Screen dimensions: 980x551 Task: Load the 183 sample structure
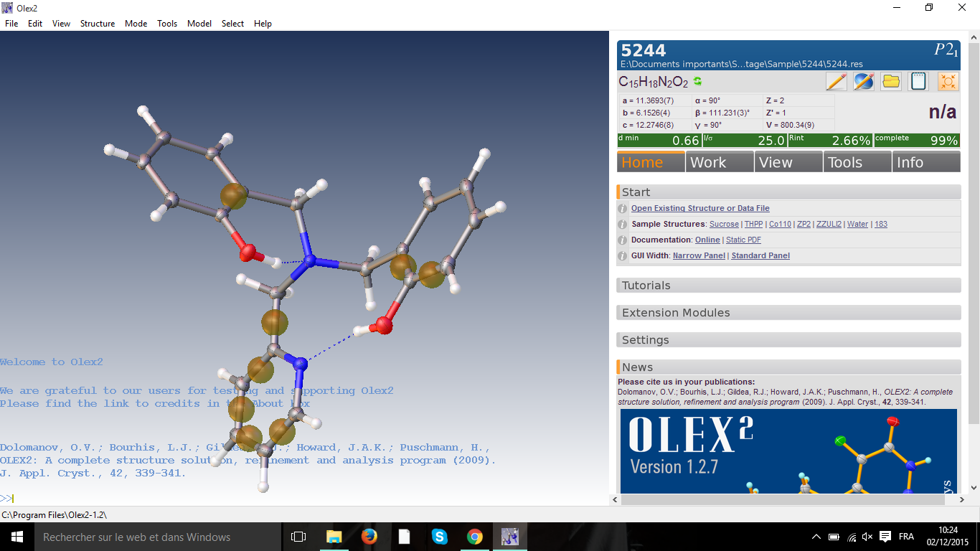point(881,224)
